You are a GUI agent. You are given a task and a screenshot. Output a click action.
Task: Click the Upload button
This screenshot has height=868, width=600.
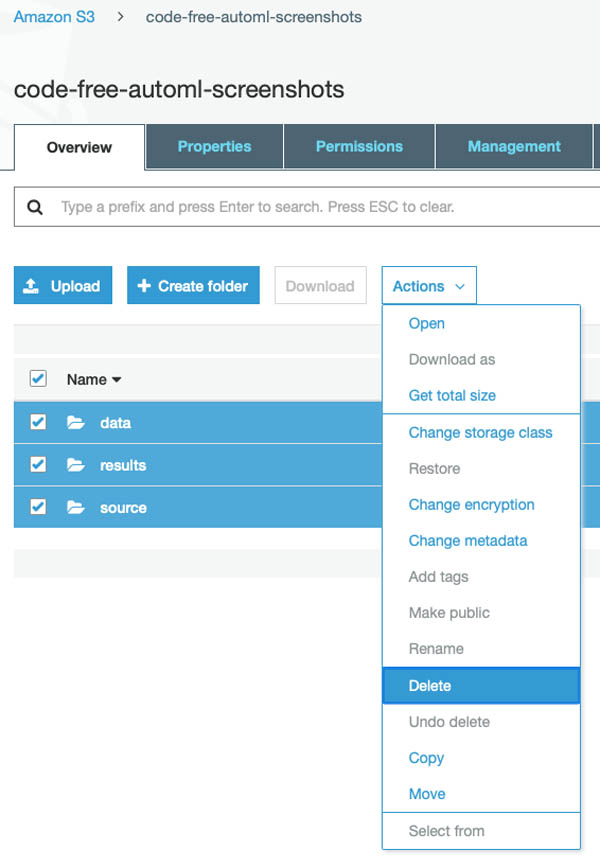pyautogui.click(x=63, y=286)
